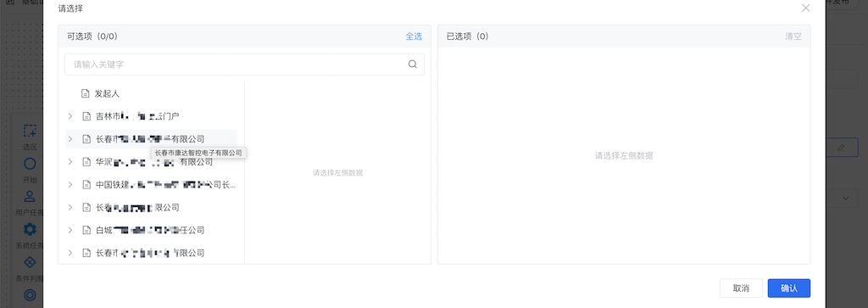Click the document icon beside 中国铁建

pyautogui.click(x=86, y=184)
